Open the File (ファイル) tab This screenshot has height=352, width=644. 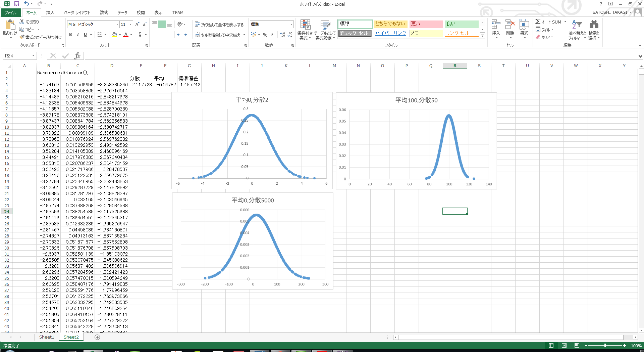coord(11,12)
